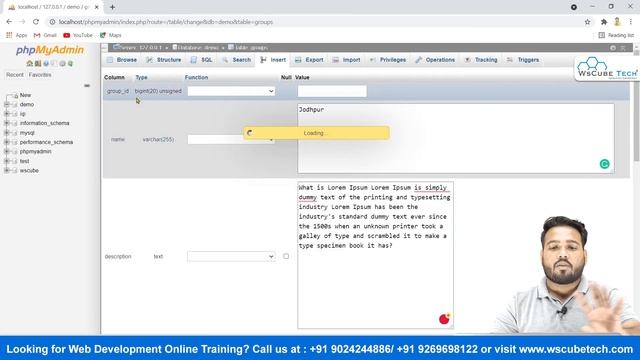Click the site info icon in address bar
The width and height of the screenshot is (640, 360).
52,22
